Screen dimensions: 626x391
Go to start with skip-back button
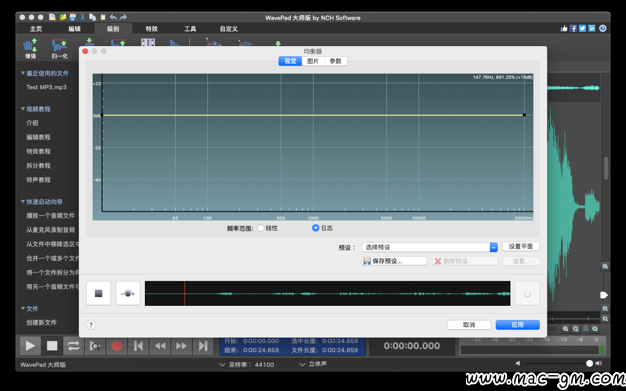pyautogui.click(x=138, y=346)
